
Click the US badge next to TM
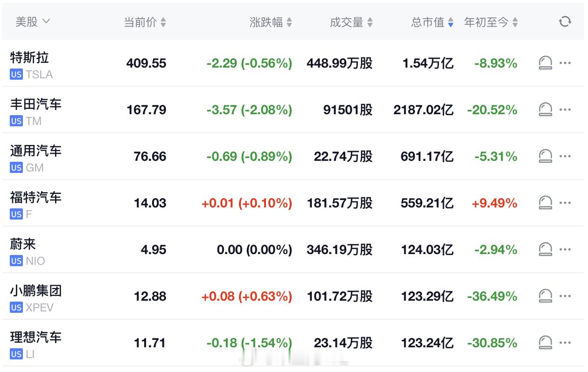pos(16,121)
